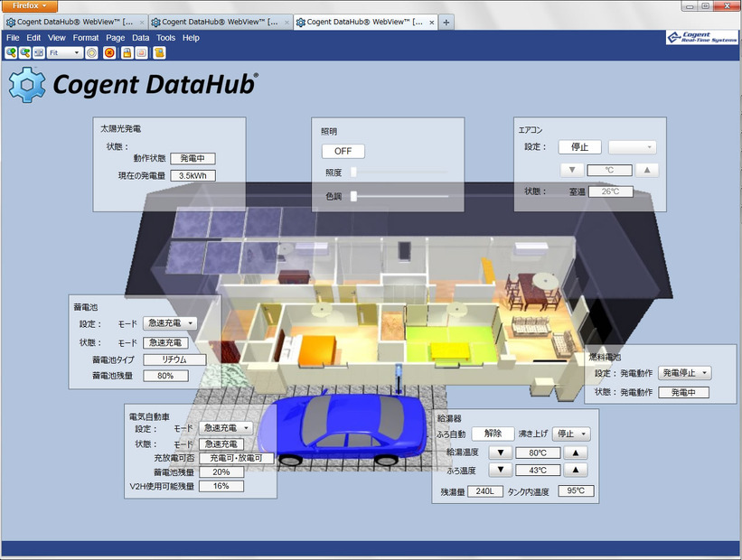Open the Fit zoom level dropdown
The height and width of the screenshot is (560, 742).
click(65, 53)
